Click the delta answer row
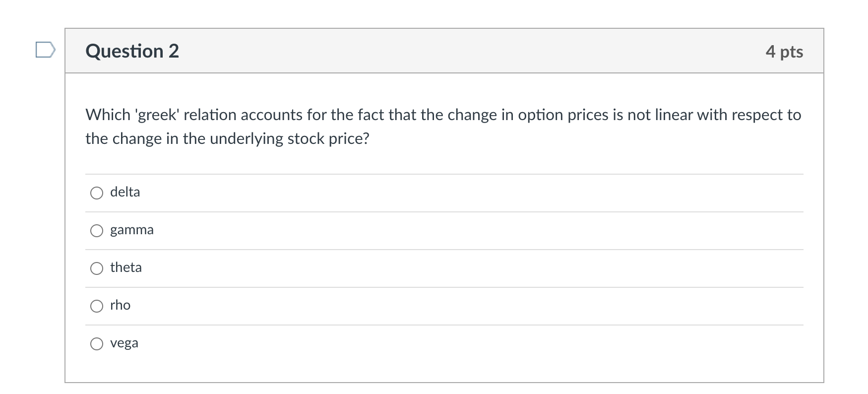 (441, 193)
